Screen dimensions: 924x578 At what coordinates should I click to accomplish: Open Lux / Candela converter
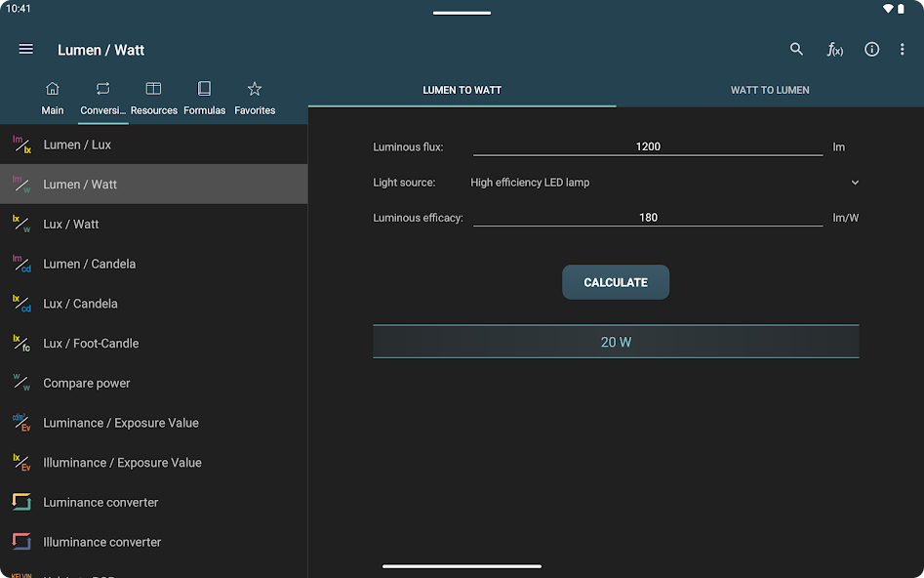(154, 304)
